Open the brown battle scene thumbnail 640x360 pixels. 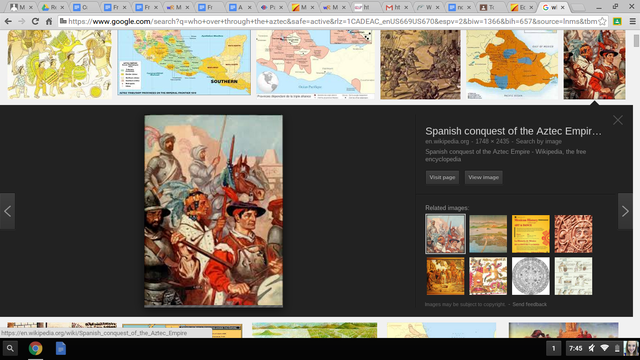pyautogui.click(x=420, y=64)
